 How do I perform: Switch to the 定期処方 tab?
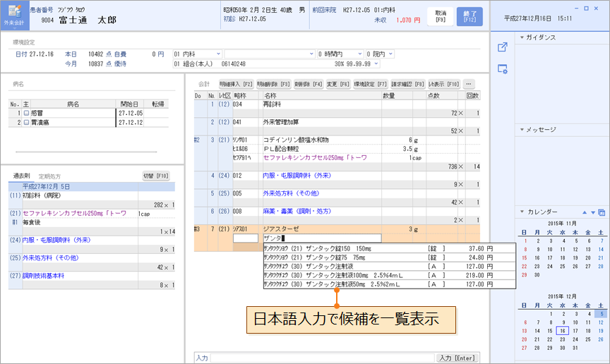(49, 176)
